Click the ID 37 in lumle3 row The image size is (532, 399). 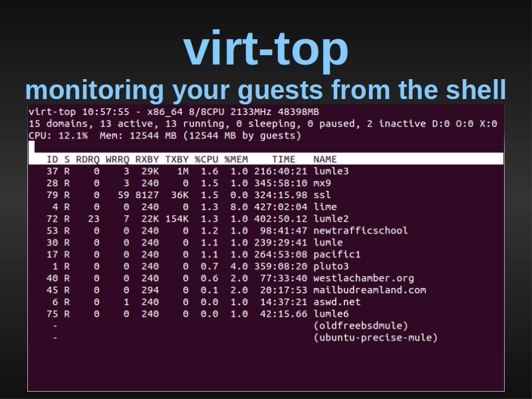(x=53, y=172)
